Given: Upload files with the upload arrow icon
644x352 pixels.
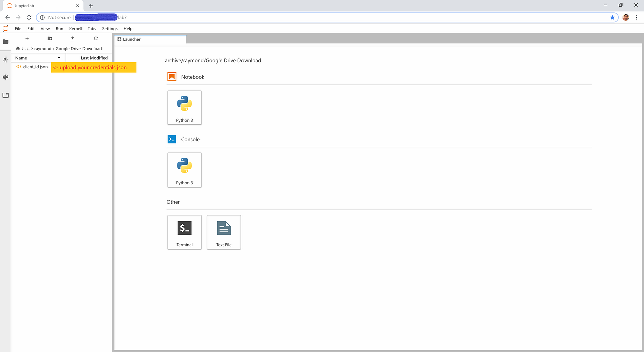Looking at the screenshot, I should 72,38.
